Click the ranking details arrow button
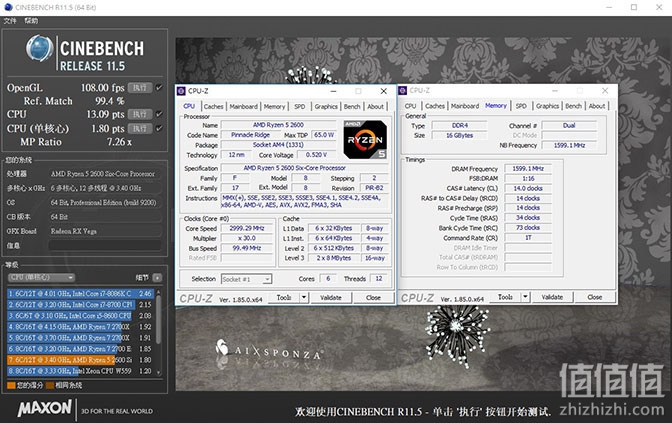The height and width of the screenshot is (423, 672). coord(157,278)
